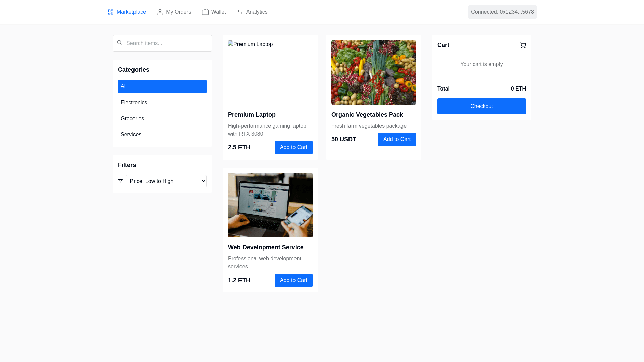Open the Web Development Service image

pos(270,205)
